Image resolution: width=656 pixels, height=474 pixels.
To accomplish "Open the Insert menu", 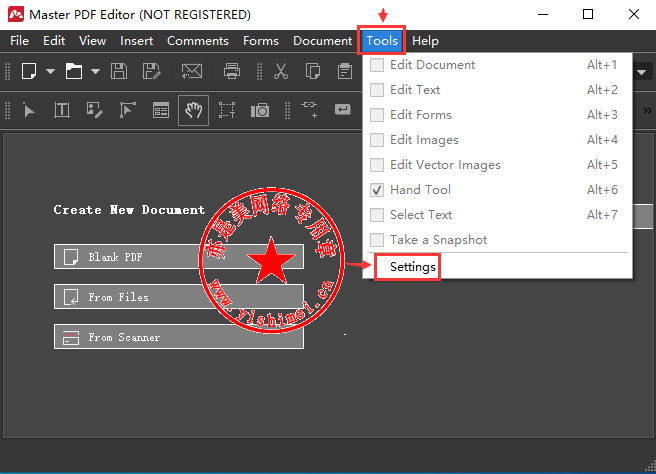I will click(136, 41).
